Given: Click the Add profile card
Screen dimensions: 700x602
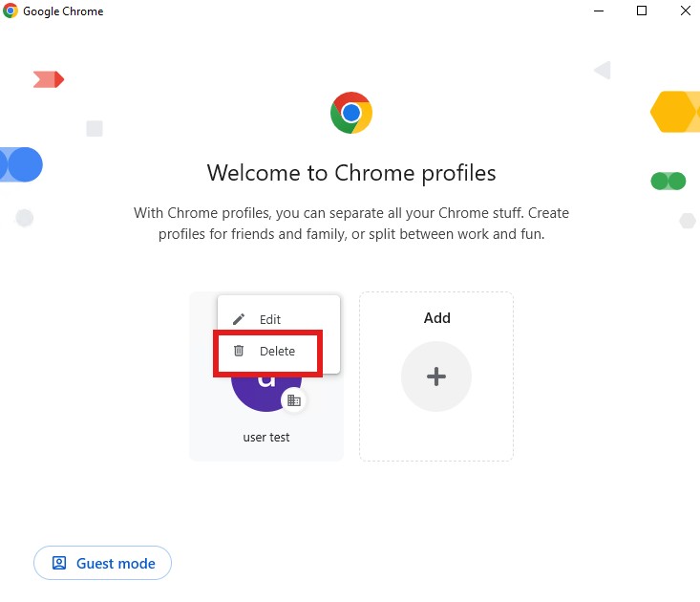Looking at the screenshot, I should (x=436, y=376).
